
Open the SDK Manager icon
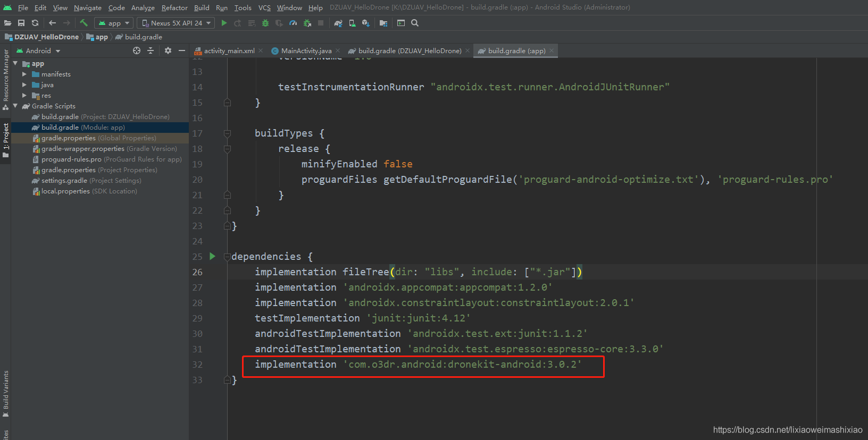[x=366, y=23]
